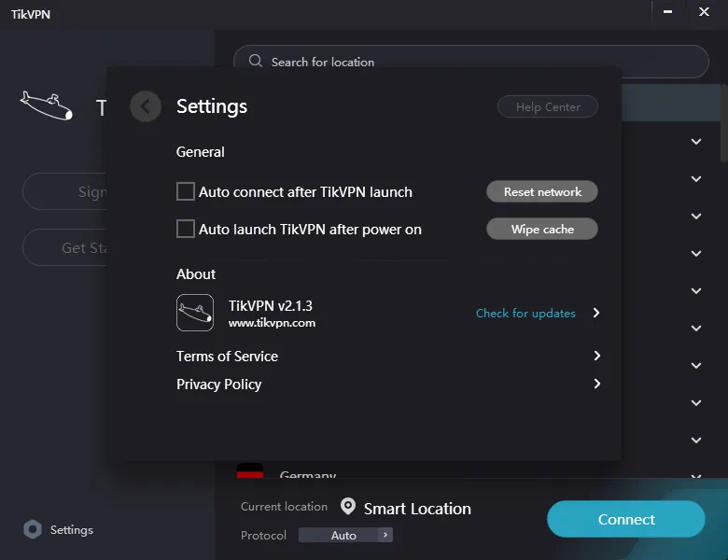
Task: Click the arrow next to Check for updates
Action: (596, 313)
